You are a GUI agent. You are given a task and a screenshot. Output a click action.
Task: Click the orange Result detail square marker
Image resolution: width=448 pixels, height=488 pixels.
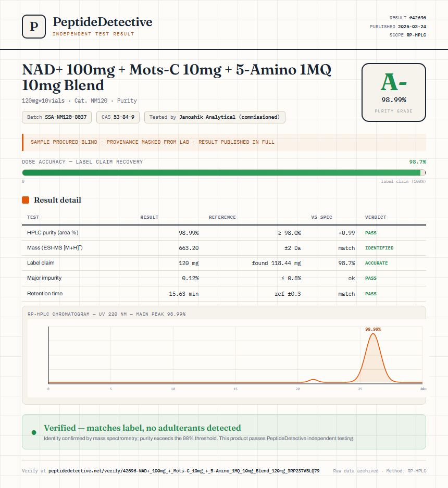point(26,200)
